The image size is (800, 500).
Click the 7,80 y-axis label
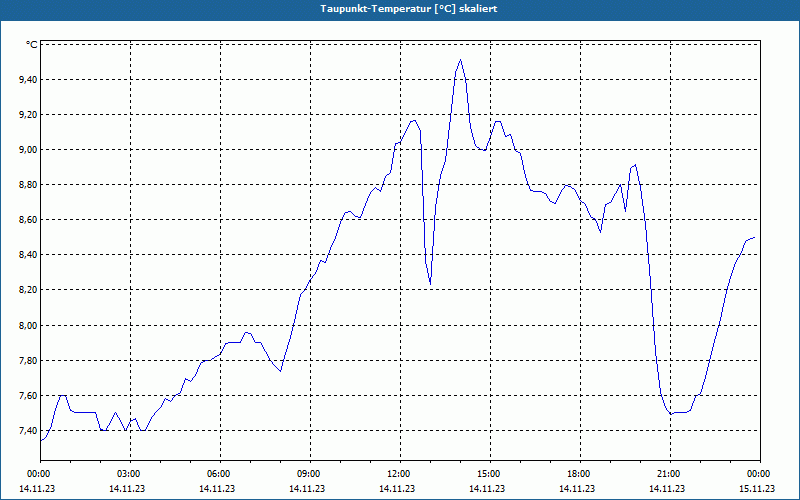click(x=29, y=361)
